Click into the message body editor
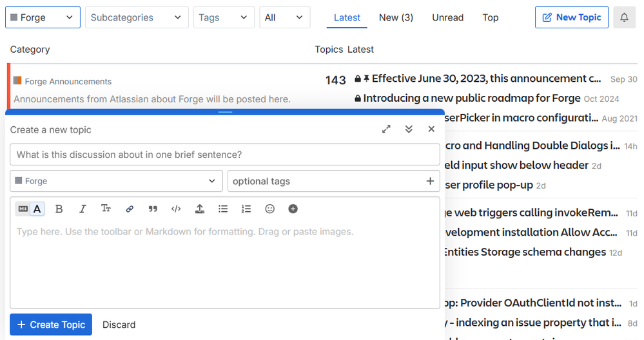The width and height of the screenshot is (644, 340). pyautogui.click(x=225, y=265)
